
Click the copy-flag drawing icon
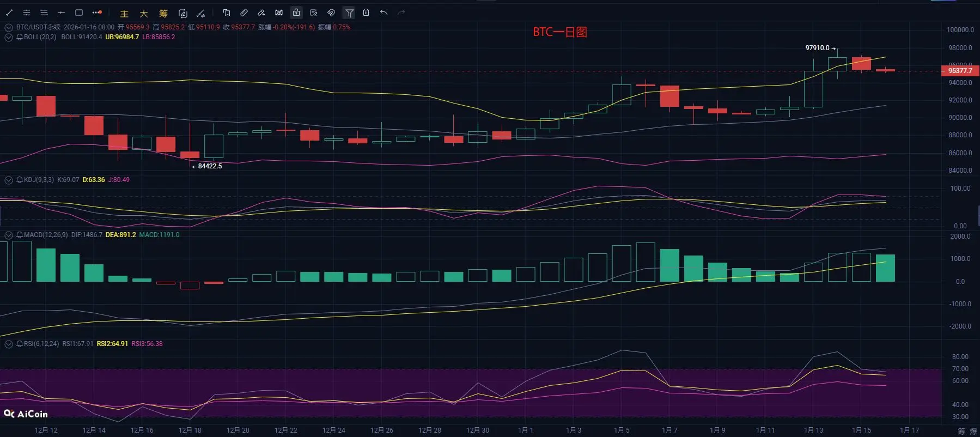coord(227,13)
